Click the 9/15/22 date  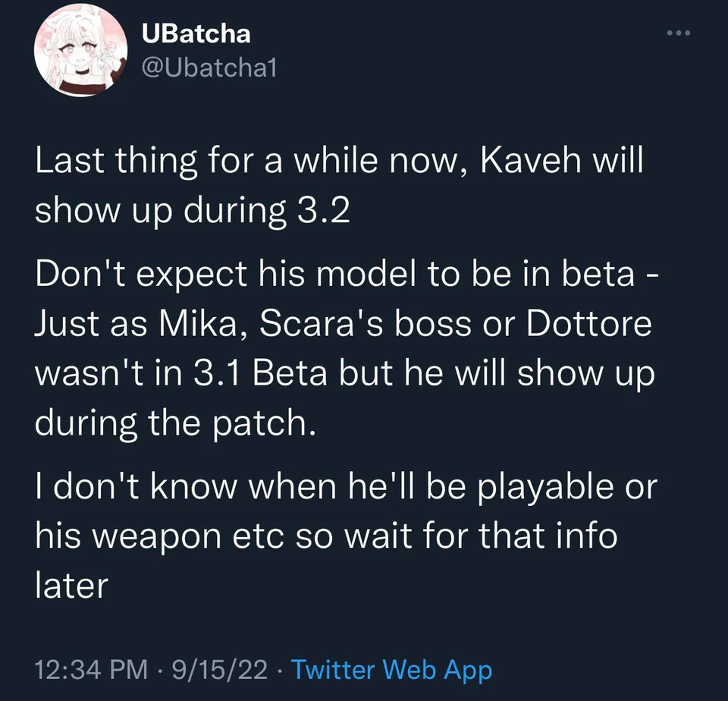point(220,670)
